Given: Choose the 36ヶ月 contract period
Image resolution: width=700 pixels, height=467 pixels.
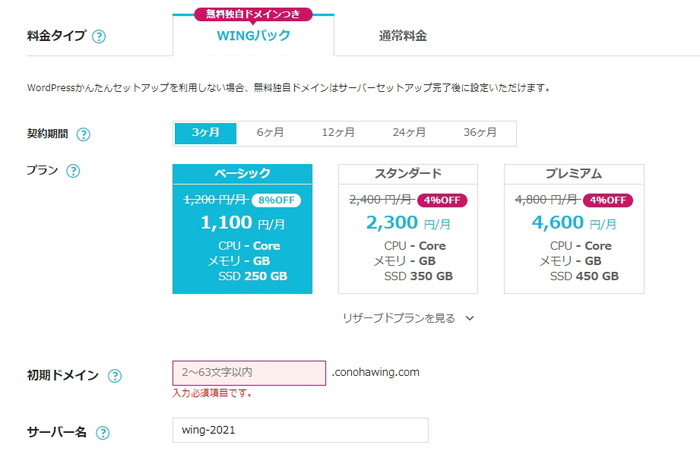Looking at the screenshot, I should coord(480,133).
